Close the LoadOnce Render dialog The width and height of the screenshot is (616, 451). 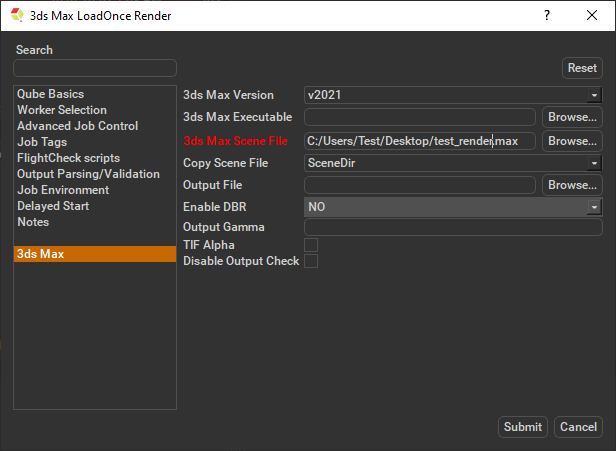pyautogui.click(x=593, y=16)
